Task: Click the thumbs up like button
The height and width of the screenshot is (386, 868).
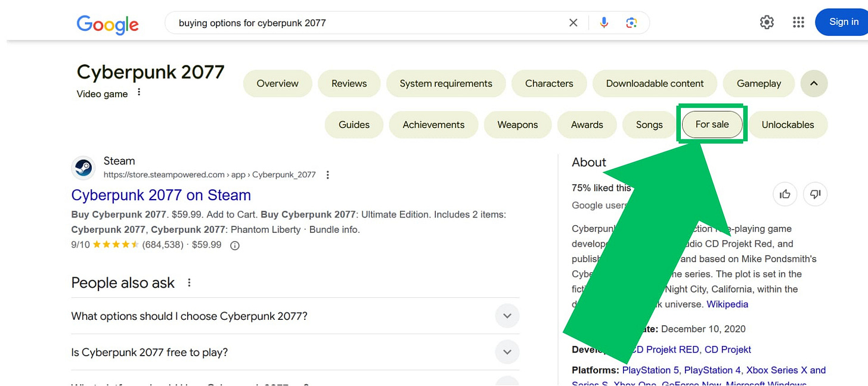Action: [x=785, y=194]
